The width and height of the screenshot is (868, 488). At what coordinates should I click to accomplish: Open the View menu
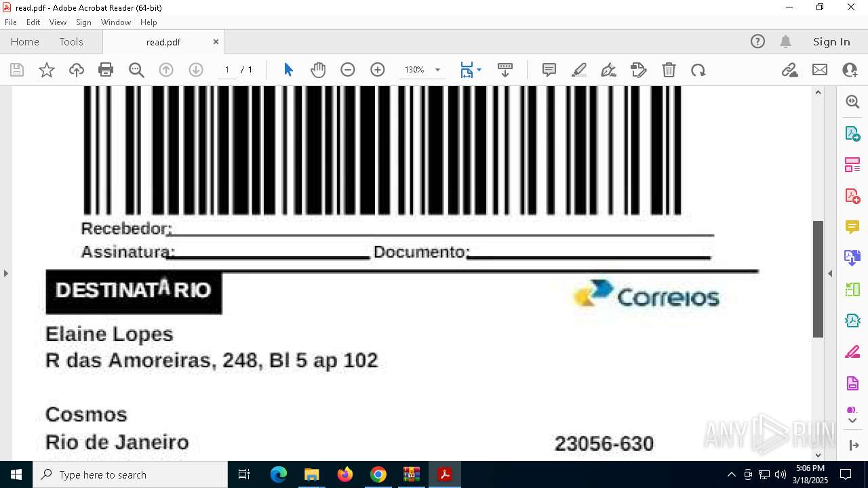(x=58, y=22)
